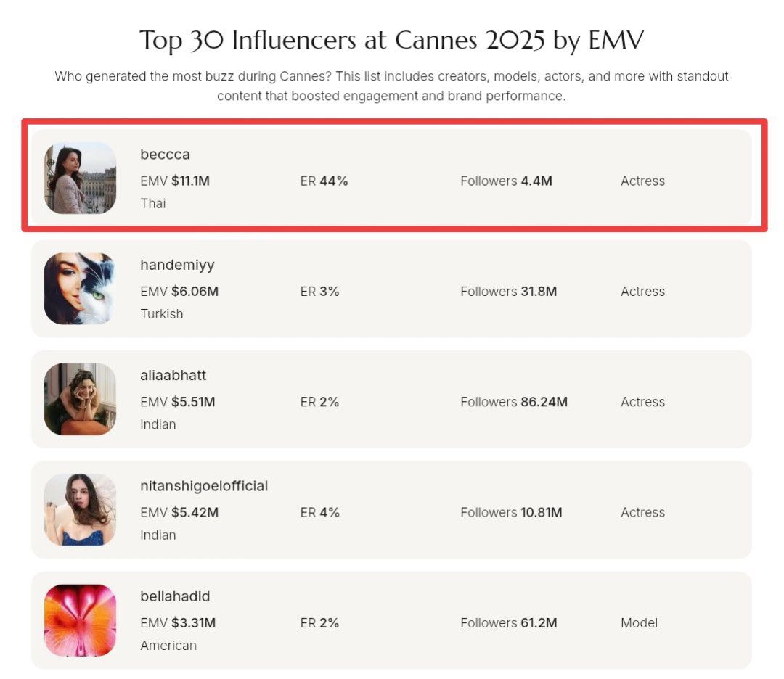Click handemiyy's avatar with the cat

(80, 288)
